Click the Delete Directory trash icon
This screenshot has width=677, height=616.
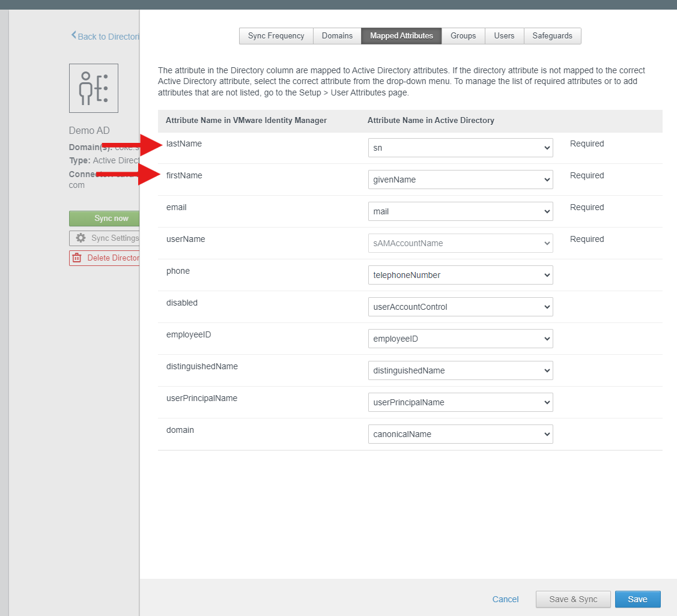click(77, 258)
